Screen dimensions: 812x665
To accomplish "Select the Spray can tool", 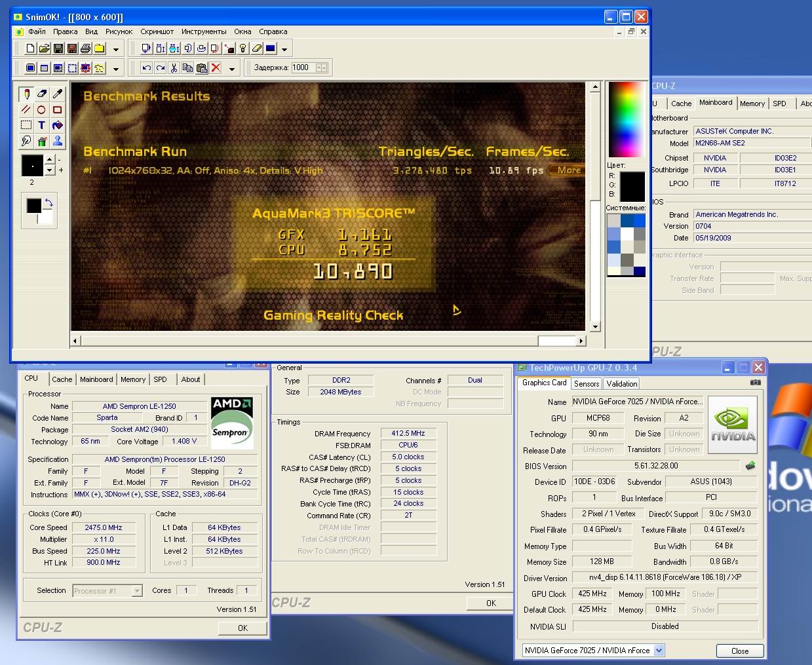I will pyautogui.click(x=42, y=141).
